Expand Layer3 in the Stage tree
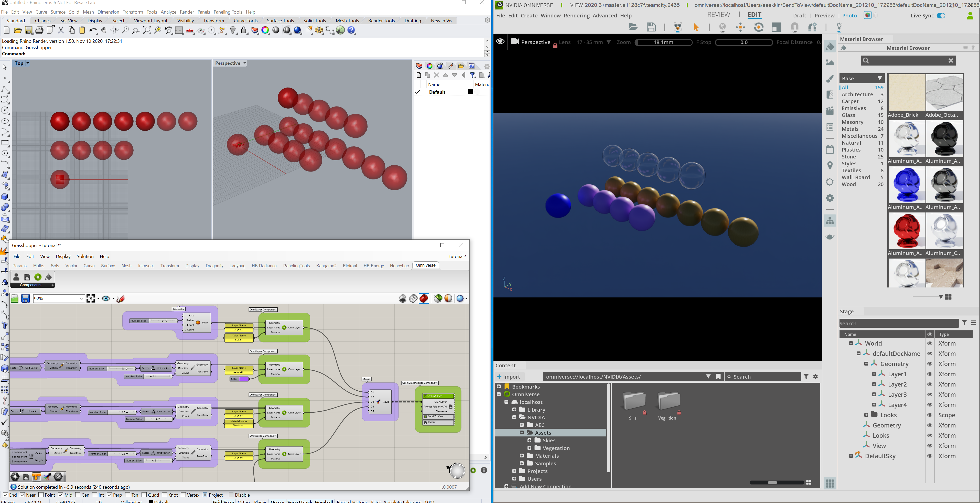This screenshot has height=503, width=980. click(x=874, y=394)
